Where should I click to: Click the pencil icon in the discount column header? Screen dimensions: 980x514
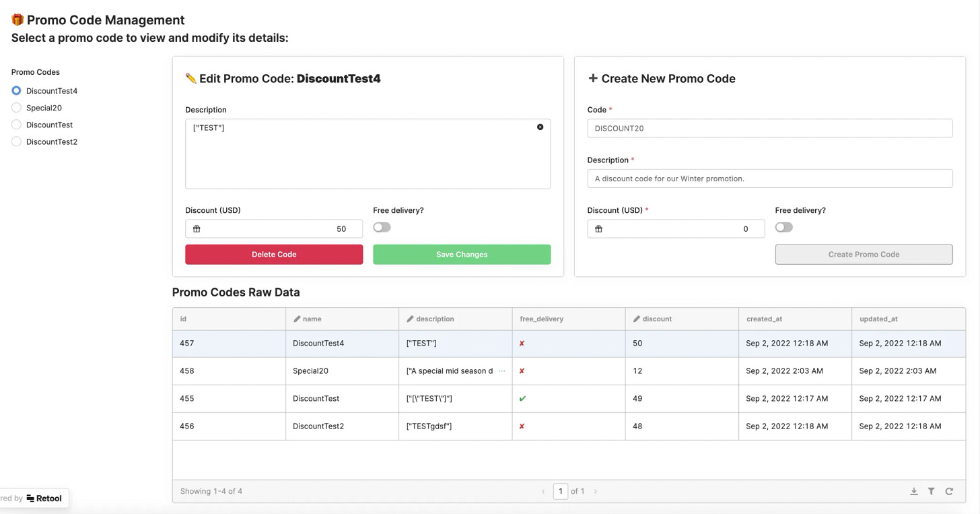click(637, 319)
